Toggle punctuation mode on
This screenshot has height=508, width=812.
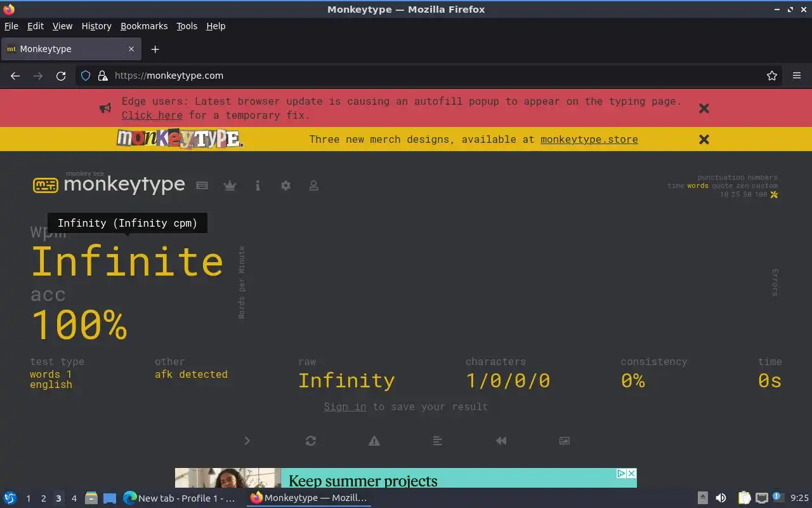click(x=721, y=178)
